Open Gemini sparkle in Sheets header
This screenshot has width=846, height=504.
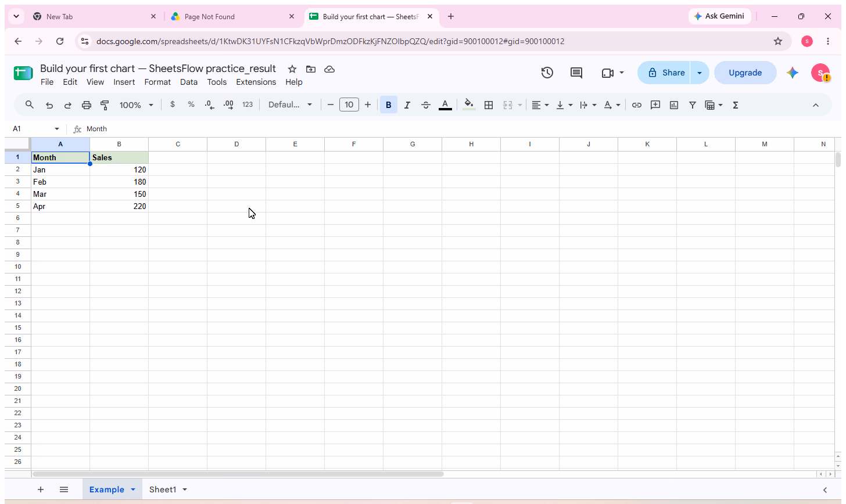[793, 73]
